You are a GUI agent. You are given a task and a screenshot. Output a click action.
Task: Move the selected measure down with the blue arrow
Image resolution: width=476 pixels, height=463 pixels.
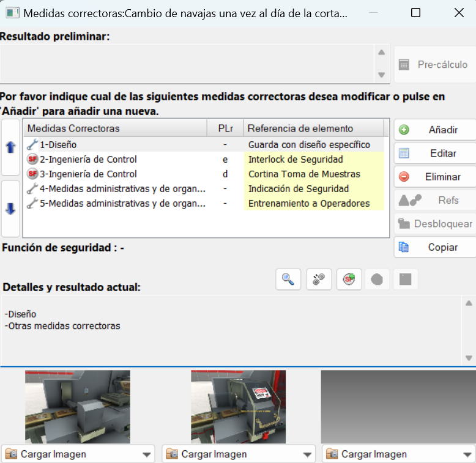click(x=10, y=209)
